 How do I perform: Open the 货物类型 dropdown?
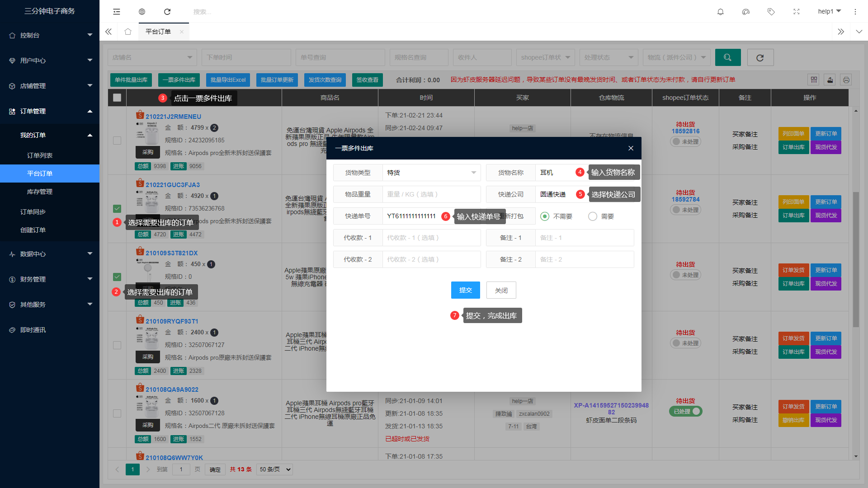coord(431,173)
